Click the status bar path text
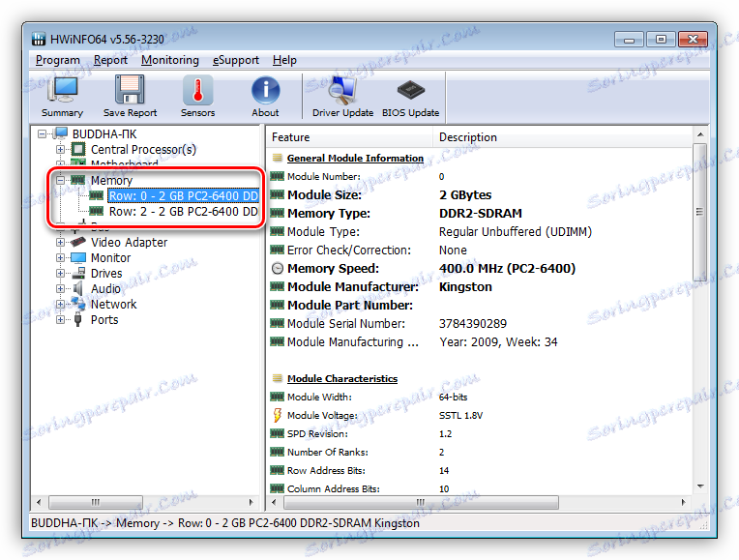Screen dimensions: 739x560 pos(225,523)
